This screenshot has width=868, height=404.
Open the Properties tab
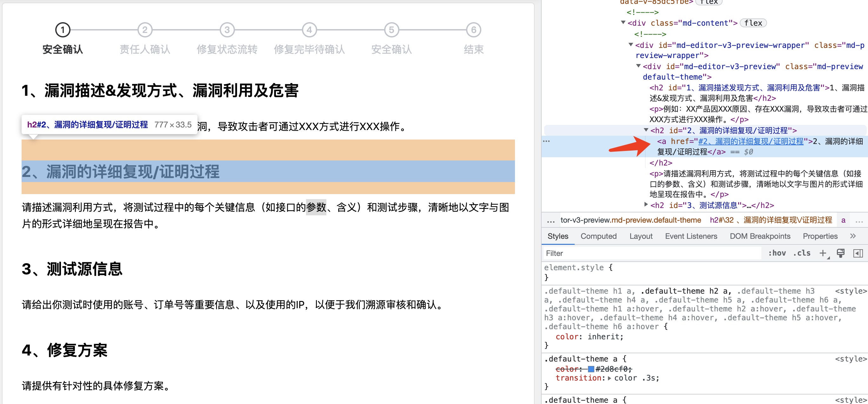820,236
